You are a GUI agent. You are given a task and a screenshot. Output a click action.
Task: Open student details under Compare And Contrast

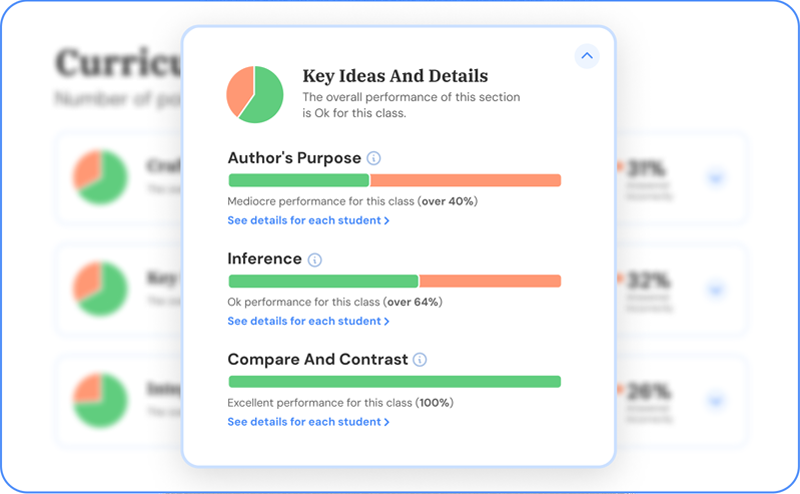[308, 422]
